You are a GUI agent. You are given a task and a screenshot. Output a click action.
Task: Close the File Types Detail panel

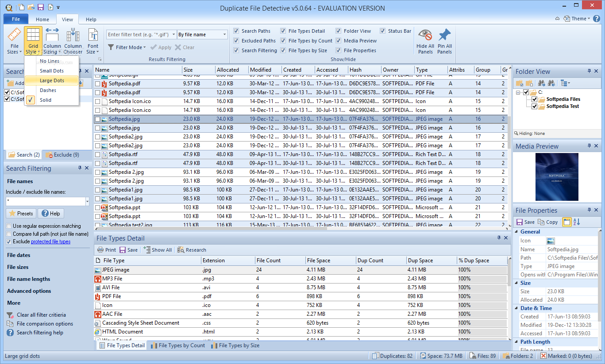[x=505, y=238]
